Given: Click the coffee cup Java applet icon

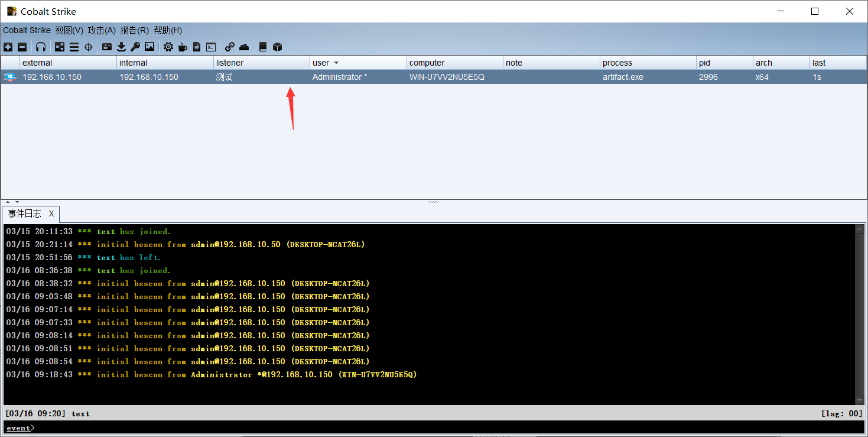Looking at the screenshot, I should coord(183,47).
